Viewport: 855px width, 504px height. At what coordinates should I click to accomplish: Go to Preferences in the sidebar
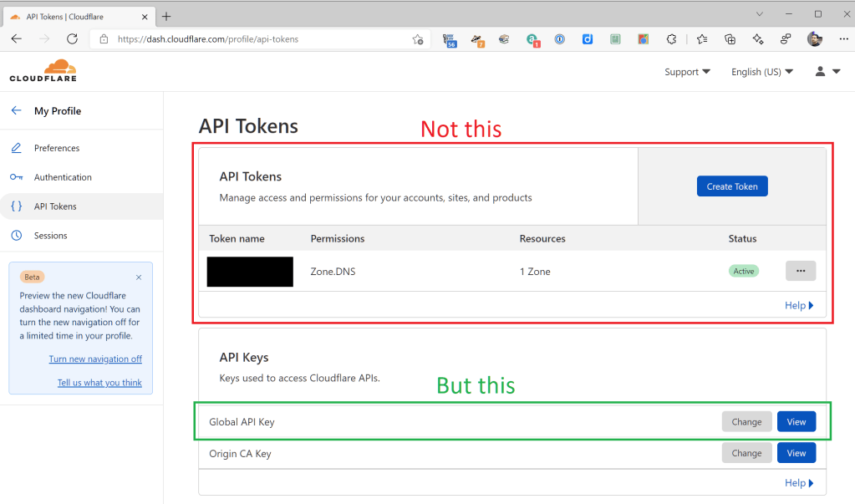57,148
